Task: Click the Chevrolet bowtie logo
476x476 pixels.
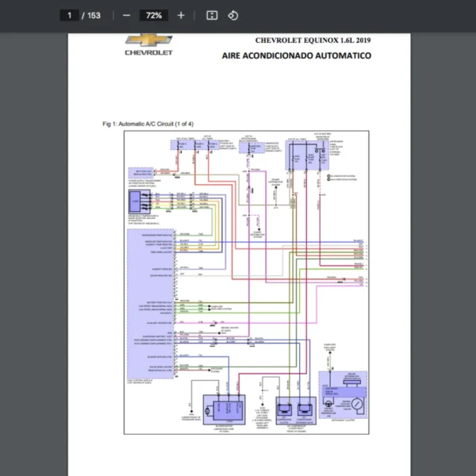Action: (148, 40)
